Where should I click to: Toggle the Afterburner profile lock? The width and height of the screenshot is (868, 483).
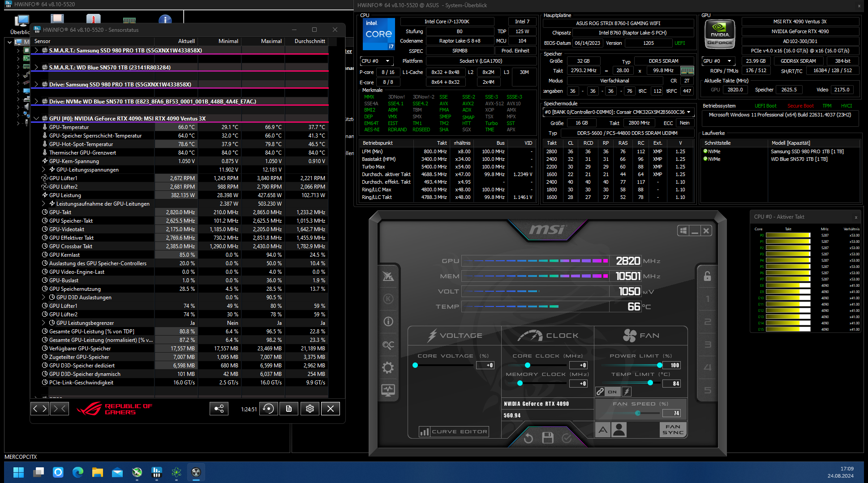[x=707, y=276]
